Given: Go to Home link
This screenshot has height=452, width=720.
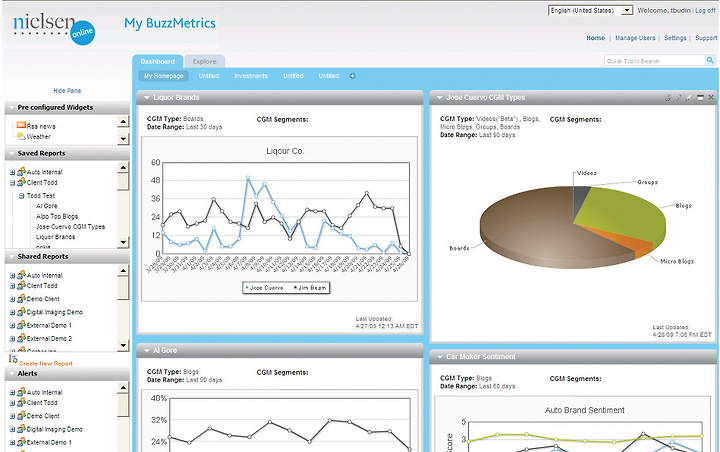Looking at the screenshot, I should (596, 38).
